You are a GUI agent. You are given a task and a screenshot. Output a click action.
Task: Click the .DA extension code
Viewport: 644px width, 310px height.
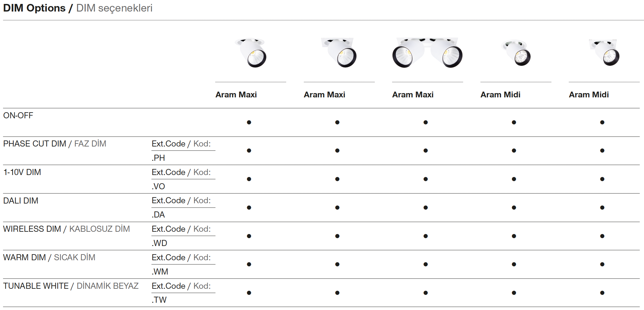click(x=158, y=215)
